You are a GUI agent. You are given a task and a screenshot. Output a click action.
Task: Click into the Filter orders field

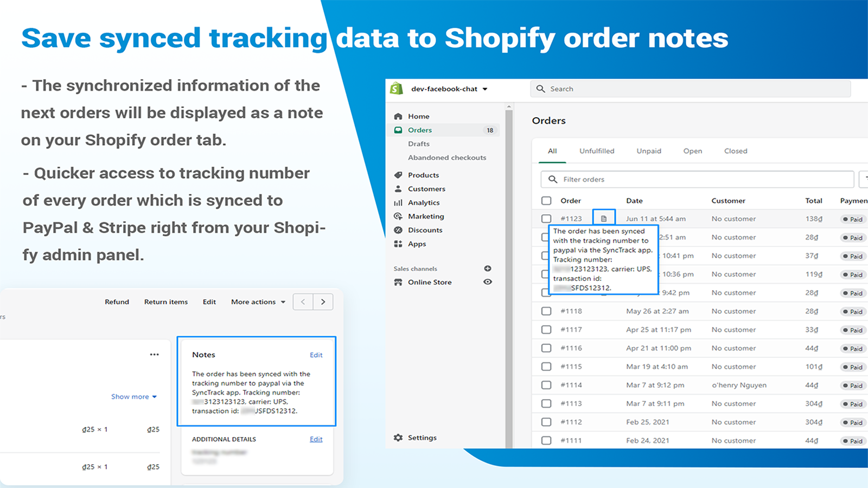pos(698,179)
